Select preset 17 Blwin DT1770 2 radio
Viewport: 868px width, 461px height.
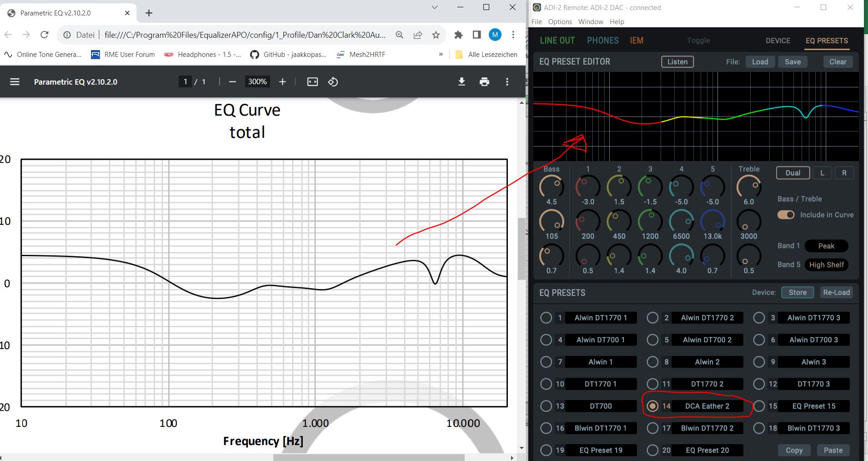652,428
